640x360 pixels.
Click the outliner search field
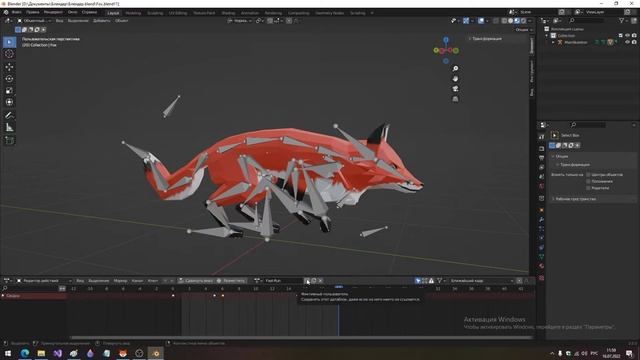[588, 20]
